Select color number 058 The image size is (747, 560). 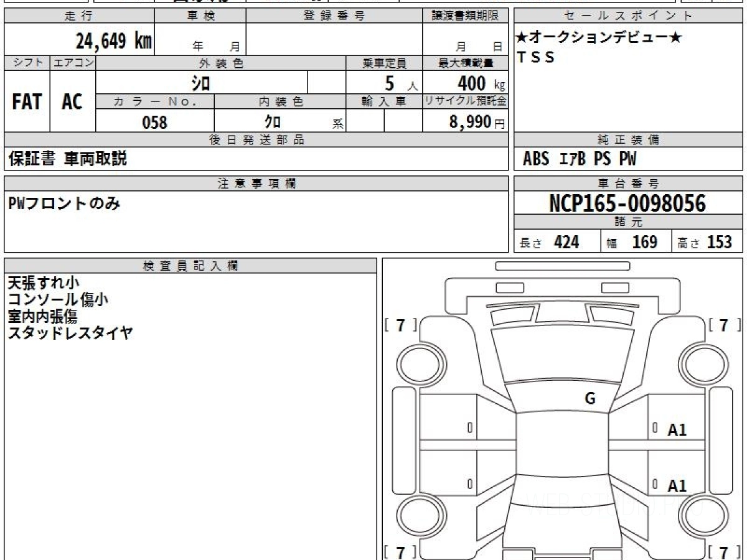[155, 122]
